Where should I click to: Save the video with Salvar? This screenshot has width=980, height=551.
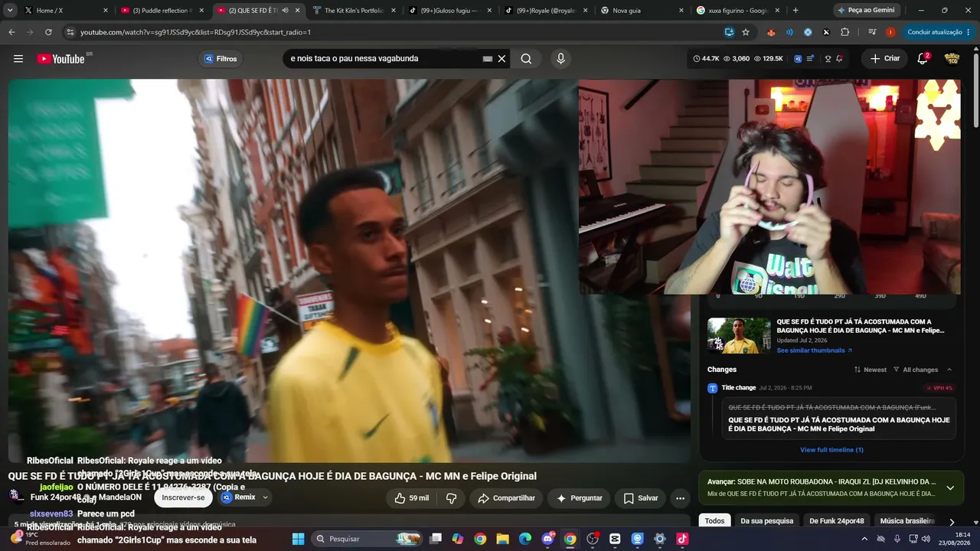click(641, 498)
